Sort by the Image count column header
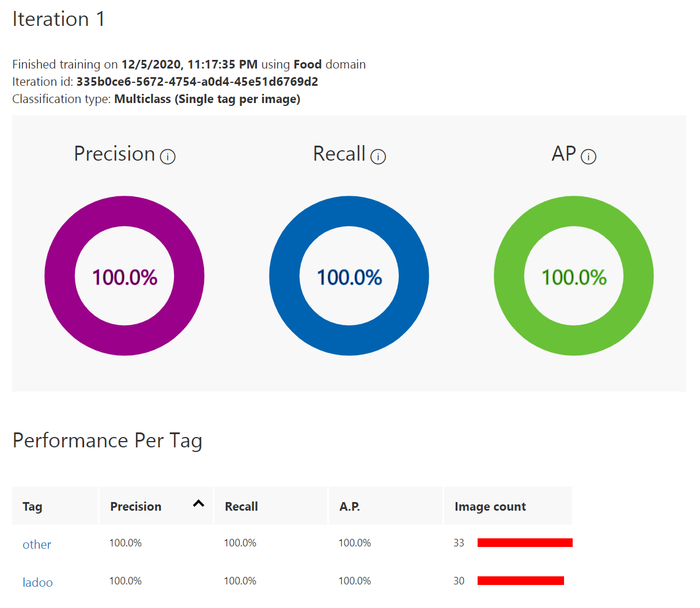This screenshot has height=608, width=700. 490,507
